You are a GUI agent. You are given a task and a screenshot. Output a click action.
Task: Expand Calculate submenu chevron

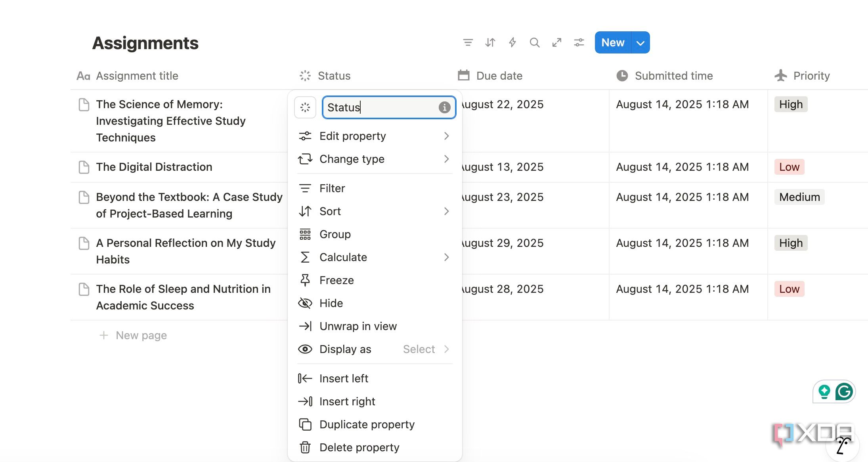point(446,257)
